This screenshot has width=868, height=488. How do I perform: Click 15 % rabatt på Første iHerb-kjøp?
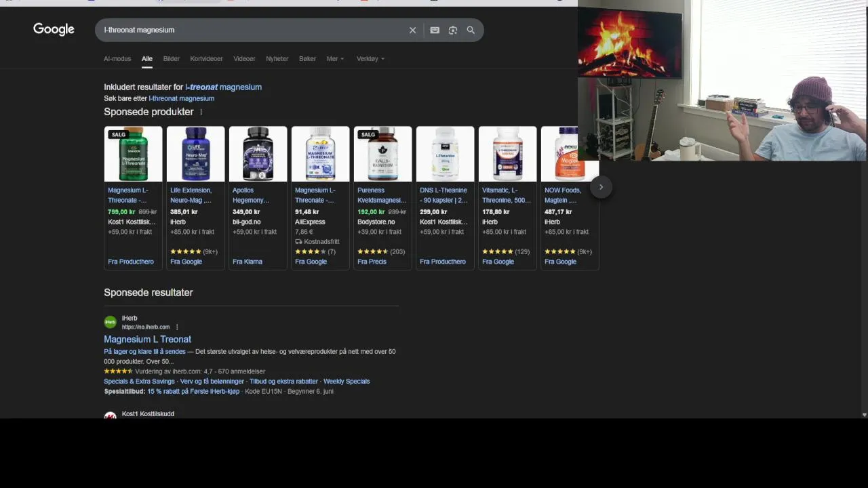(193, 391)
